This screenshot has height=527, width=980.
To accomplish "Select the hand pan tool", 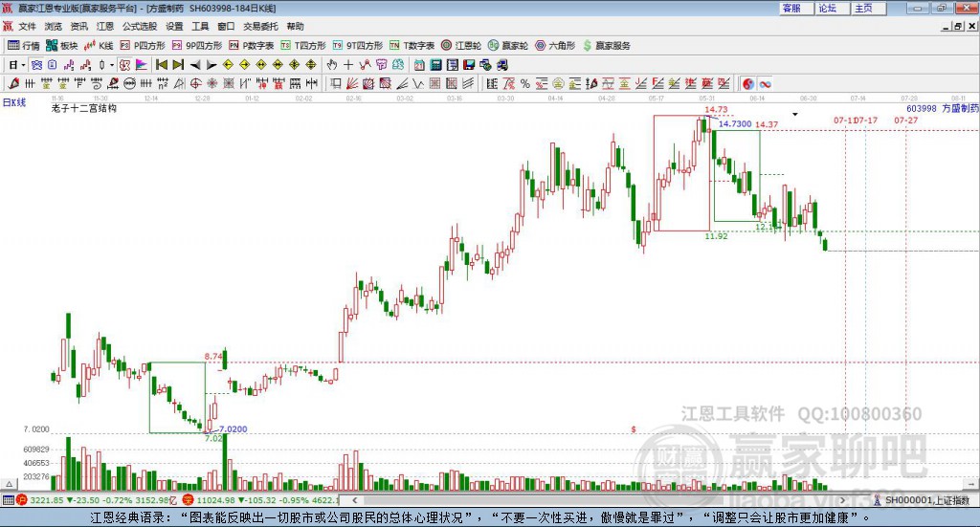I will coord(331,65).
